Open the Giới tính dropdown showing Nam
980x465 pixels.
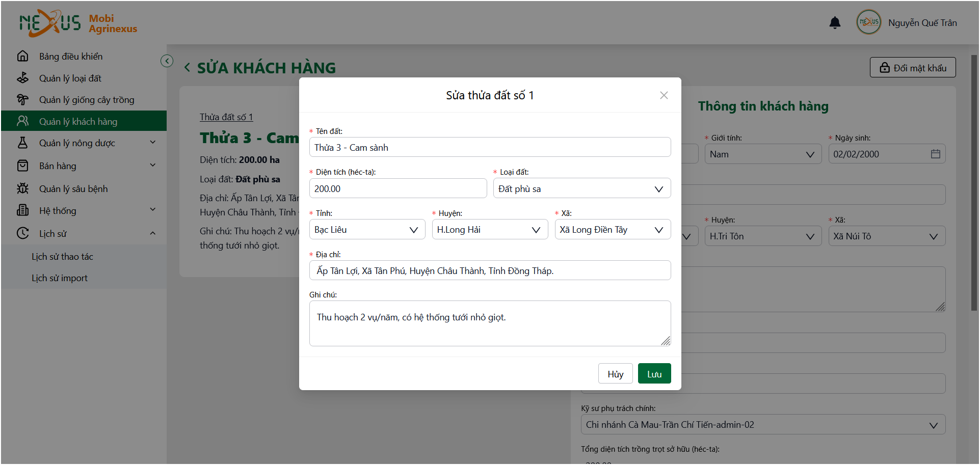(763, 154)
